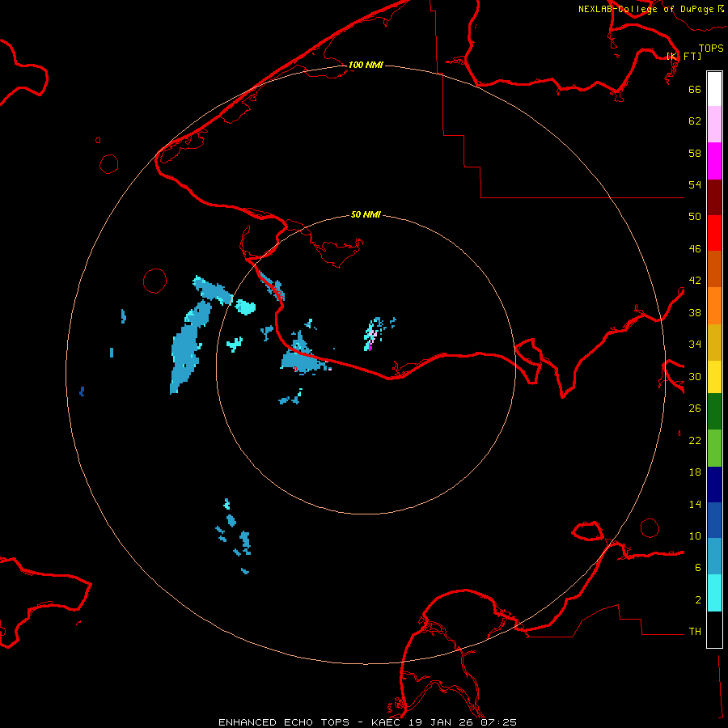Click the bright red legend swatch
The height and width of the screenshot is (728, 728).
(x=714, y=233)
